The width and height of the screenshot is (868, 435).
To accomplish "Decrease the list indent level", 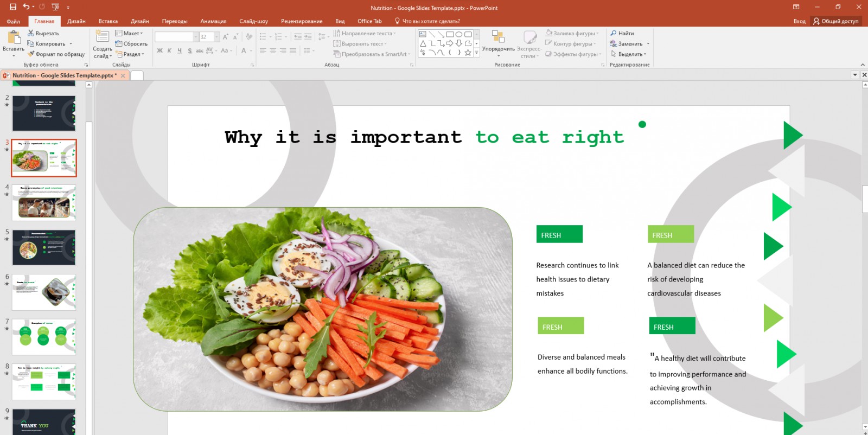I will 298,37.
